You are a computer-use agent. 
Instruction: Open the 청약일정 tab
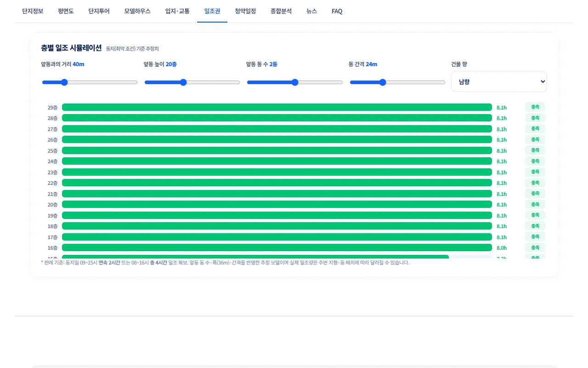245,11
